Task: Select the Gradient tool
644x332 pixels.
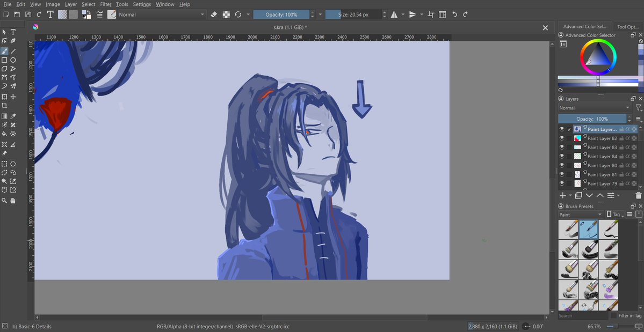Action: point(4,116)
